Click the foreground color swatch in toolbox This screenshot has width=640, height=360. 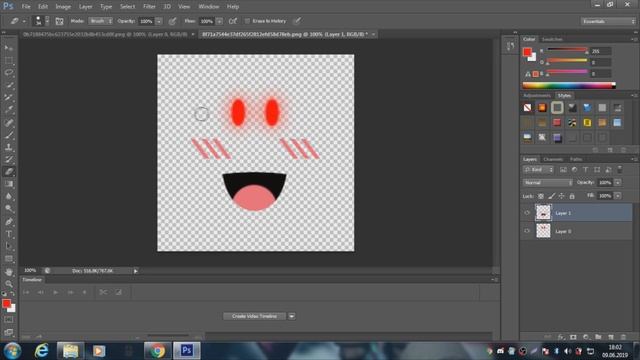tap(6, 304)
